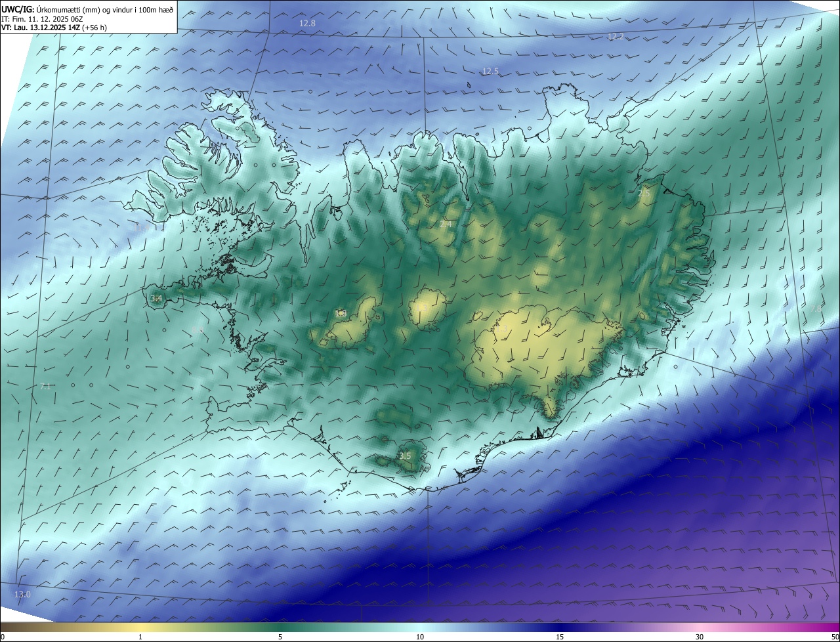Click the 12.5 value label north of Iceland
Viewport: 840px width, 642px height.
[x=490, y=71]
